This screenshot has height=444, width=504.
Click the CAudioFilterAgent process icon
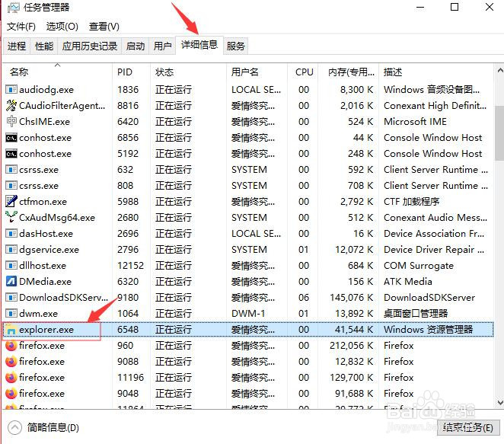coord(11,105)
